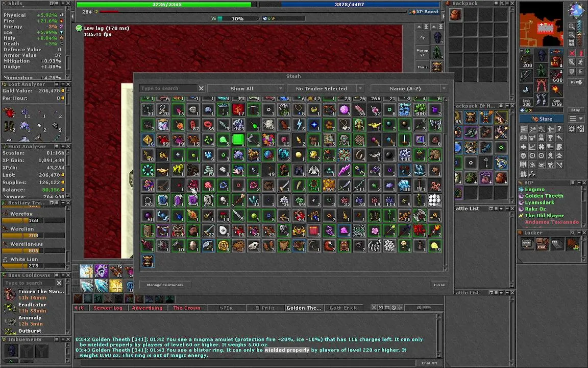Open the Name (A-Z) sort dropdown
The width and height of the screenshot is (588, 368).
pos(409,88)
